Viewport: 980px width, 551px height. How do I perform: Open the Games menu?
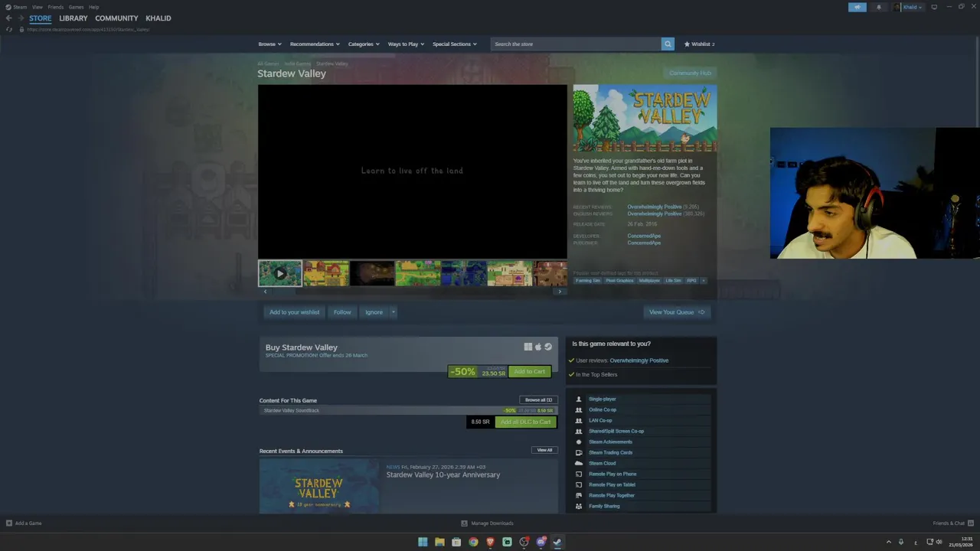tap(76, 7)
